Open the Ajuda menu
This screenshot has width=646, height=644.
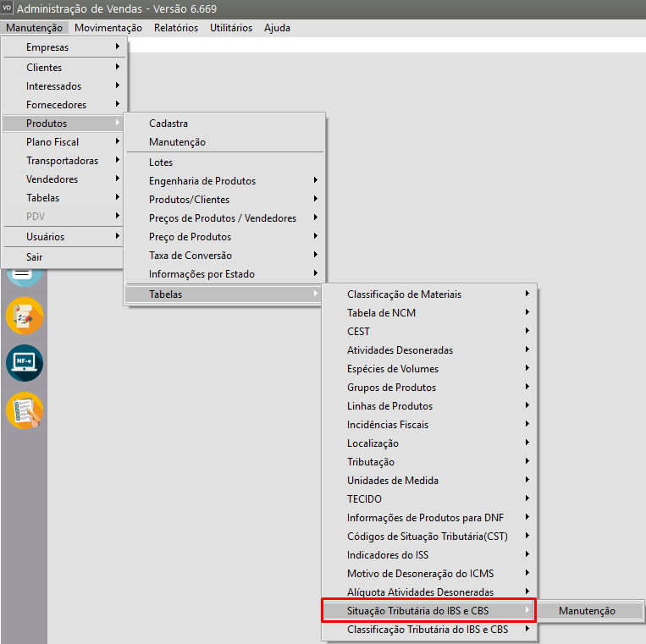coord(277,28)
